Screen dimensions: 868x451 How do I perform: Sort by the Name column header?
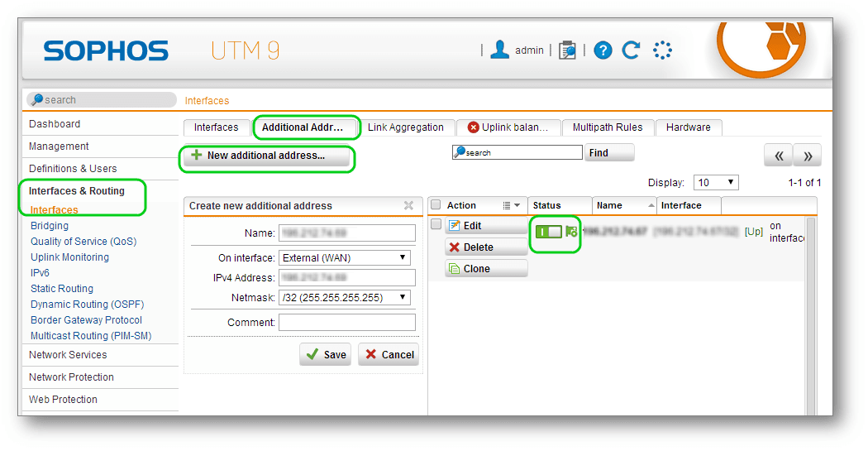click(x=624, y=205)
